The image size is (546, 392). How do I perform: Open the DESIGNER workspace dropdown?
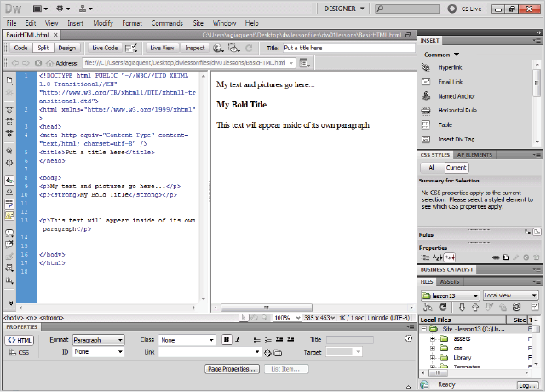pyautogui.click(x=343, y=9)
